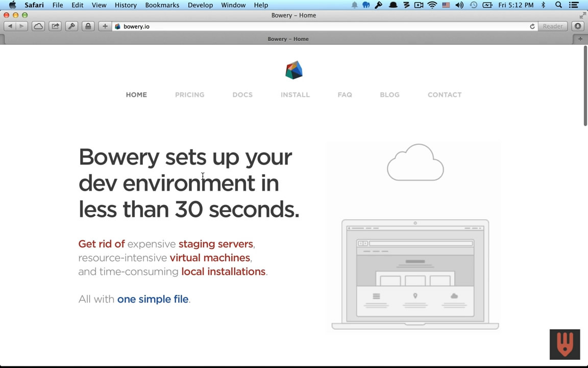This screenshot has width=588, height=368.
Task: Open the Edit menu
Action: tap(78, 5)
